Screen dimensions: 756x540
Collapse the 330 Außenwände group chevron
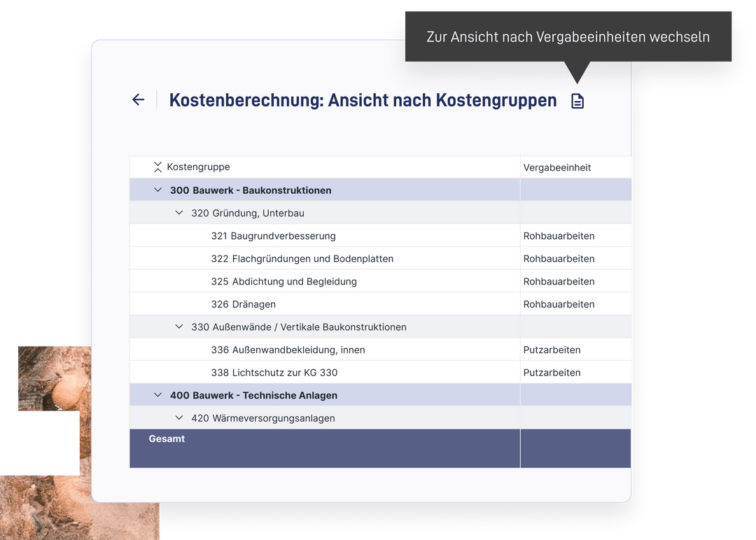coord(178,326)
